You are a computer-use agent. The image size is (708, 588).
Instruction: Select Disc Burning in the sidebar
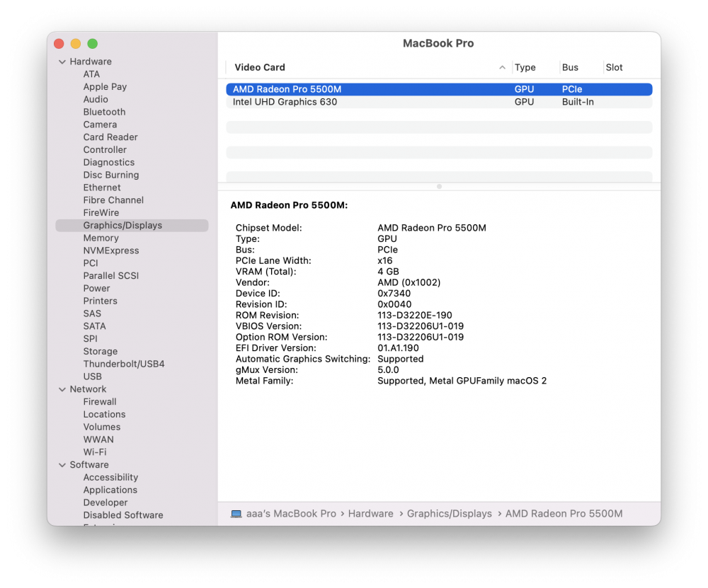[x=111, y=175]
